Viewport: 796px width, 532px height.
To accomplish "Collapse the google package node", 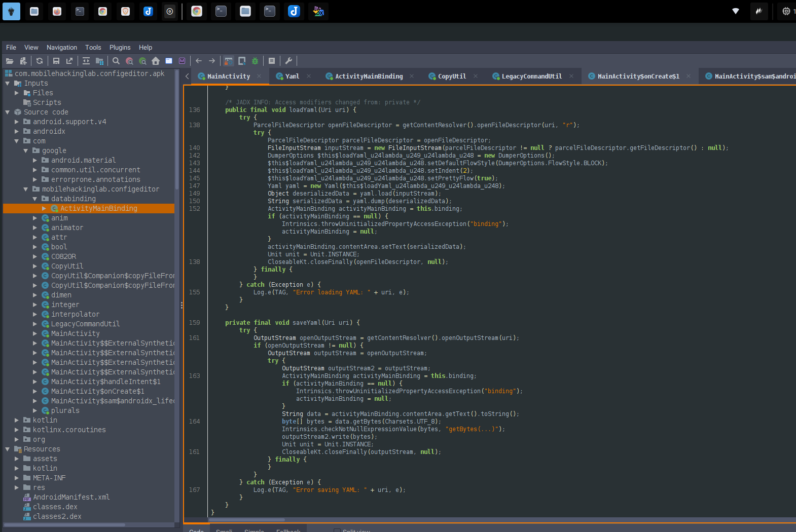I will (26, 150).
